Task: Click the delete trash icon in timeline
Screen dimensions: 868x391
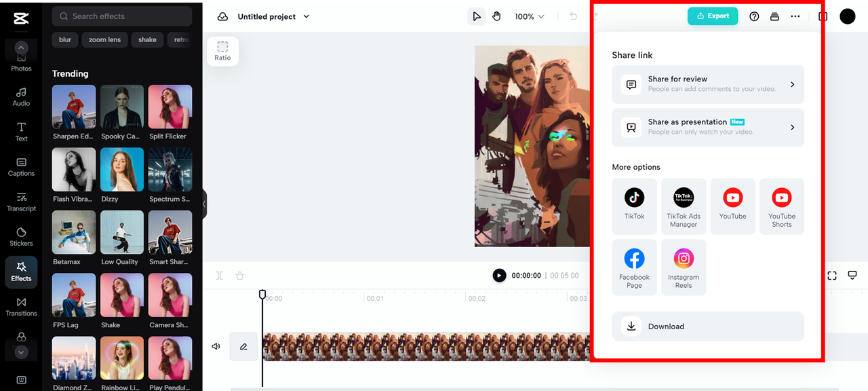Action: [x=239, y=276]
